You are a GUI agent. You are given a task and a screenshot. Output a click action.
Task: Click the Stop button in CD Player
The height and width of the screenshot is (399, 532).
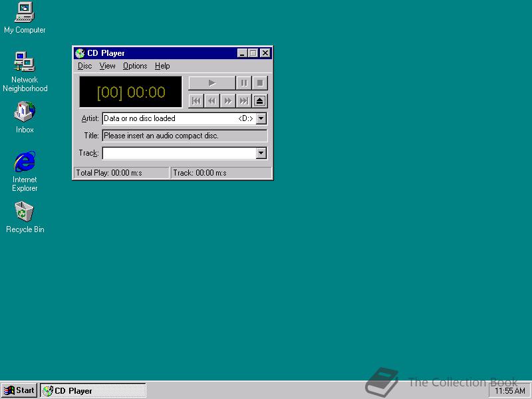click(260, 83)
